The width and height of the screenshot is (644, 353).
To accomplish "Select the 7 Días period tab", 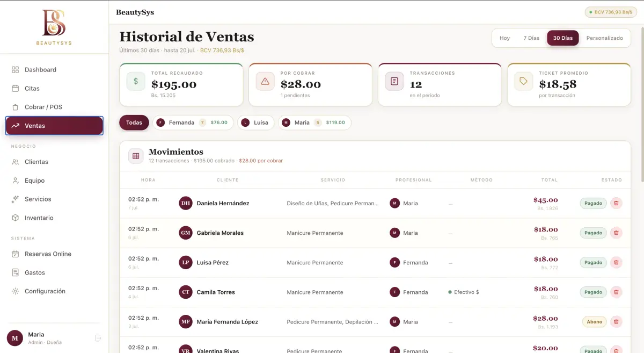I will [x=531, y=38].
